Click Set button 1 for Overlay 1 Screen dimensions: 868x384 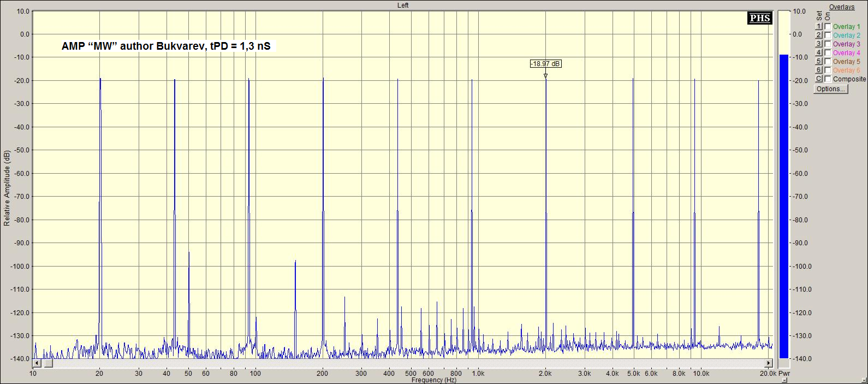tap(818, 27)
